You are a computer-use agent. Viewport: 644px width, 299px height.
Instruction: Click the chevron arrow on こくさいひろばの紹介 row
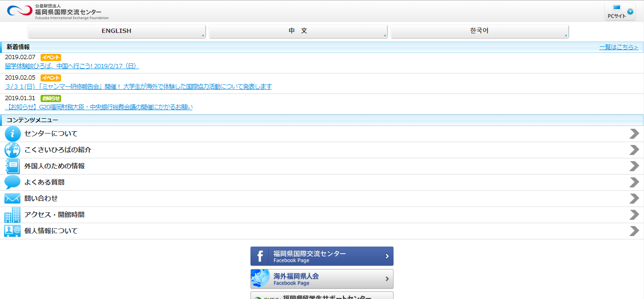coord(634,150)
